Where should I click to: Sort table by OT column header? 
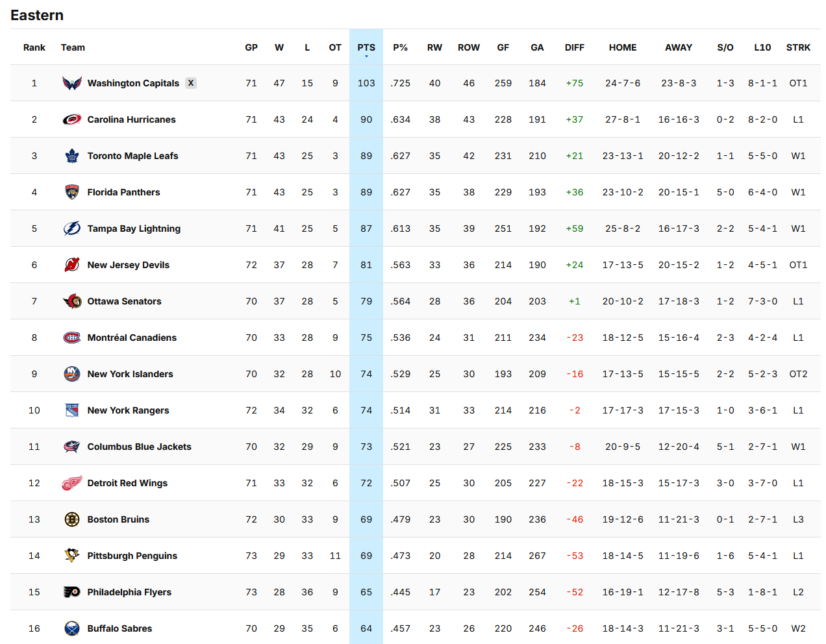(x=335, y=47)
